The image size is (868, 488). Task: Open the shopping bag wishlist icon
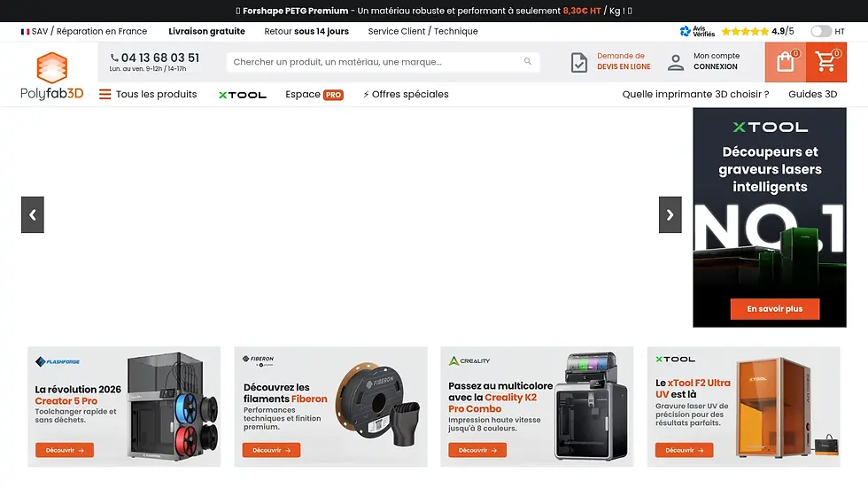(786, 62)
